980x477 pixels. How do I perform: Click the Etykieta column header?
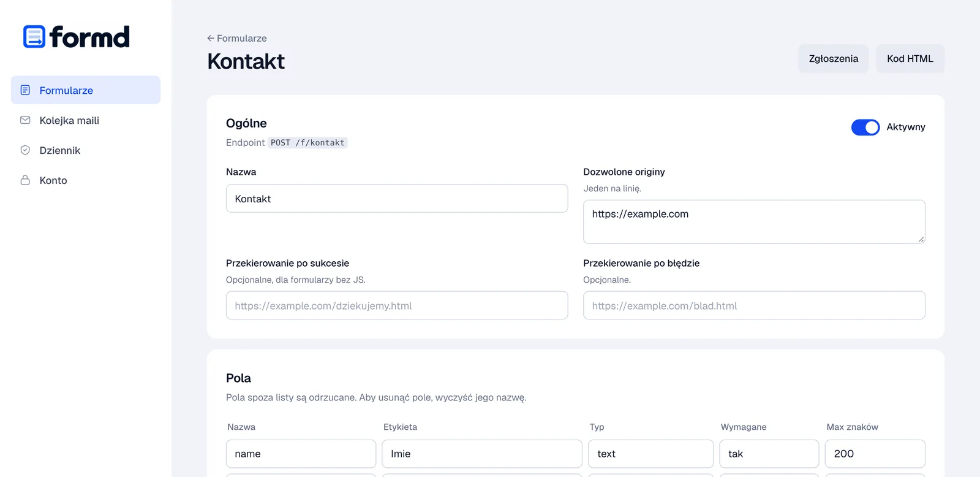[400, 427]
